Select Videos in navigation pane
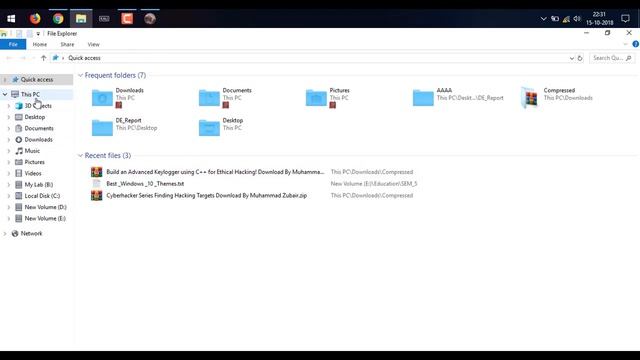 (x=33, y=173)
